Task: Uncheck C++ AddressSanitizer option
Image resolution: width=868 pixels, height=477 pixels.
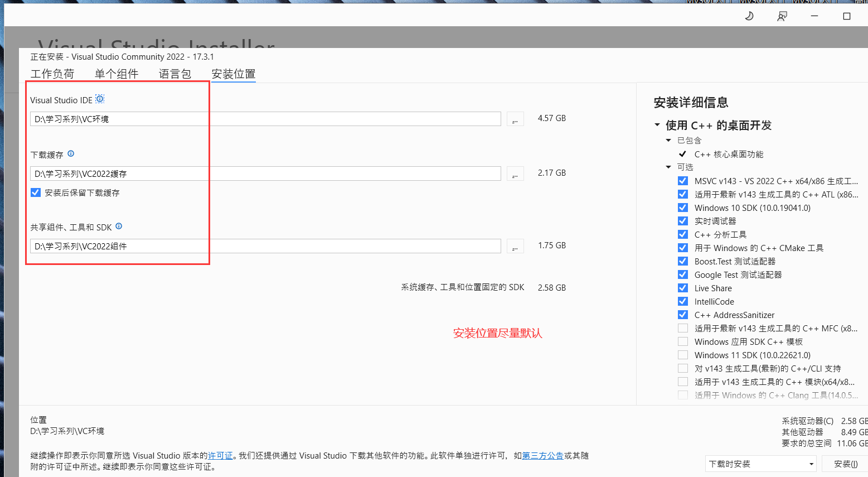Action: coord(683,315)
